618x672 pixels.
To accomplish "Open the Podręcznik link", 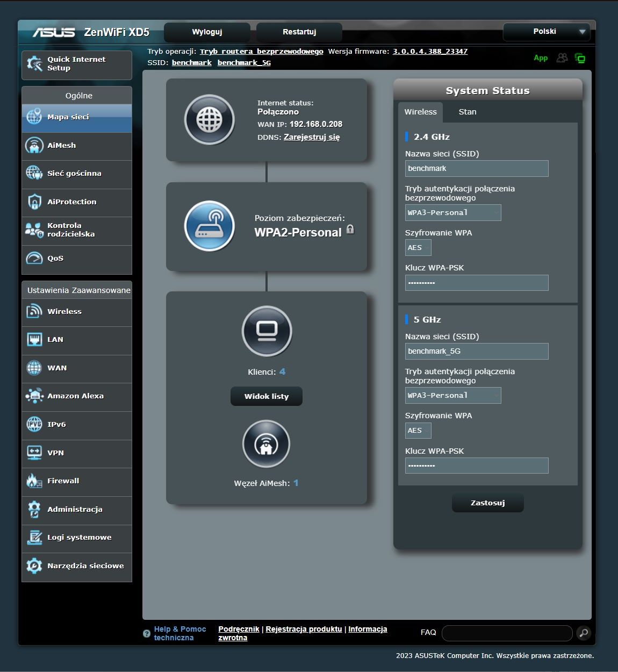I will pos(239,629).
